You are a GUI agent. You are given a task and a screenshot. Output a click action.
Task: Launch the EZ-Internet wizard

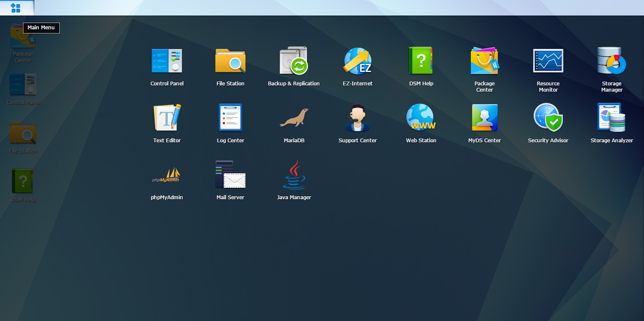[x=358, y=61]
